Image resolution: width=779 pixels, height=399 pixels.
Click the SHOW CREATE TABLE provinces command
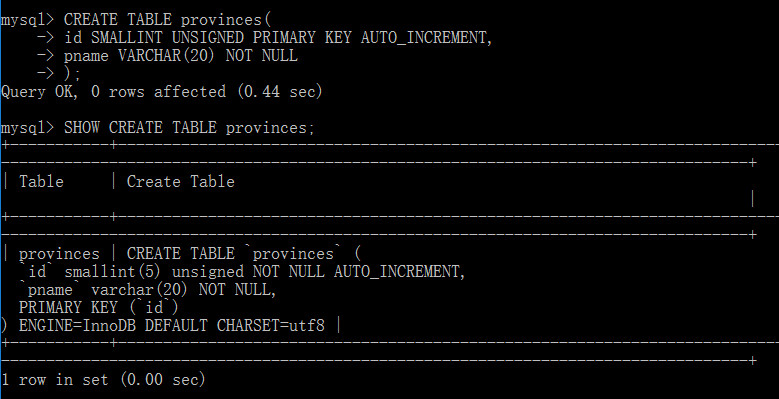189,128
